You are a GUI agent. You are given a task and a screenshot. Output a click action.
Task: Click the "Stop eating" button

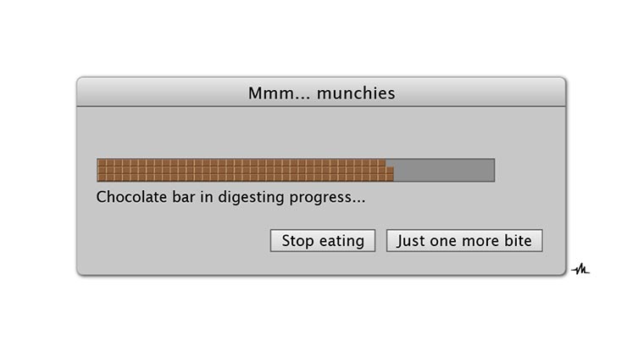(323, 241)
